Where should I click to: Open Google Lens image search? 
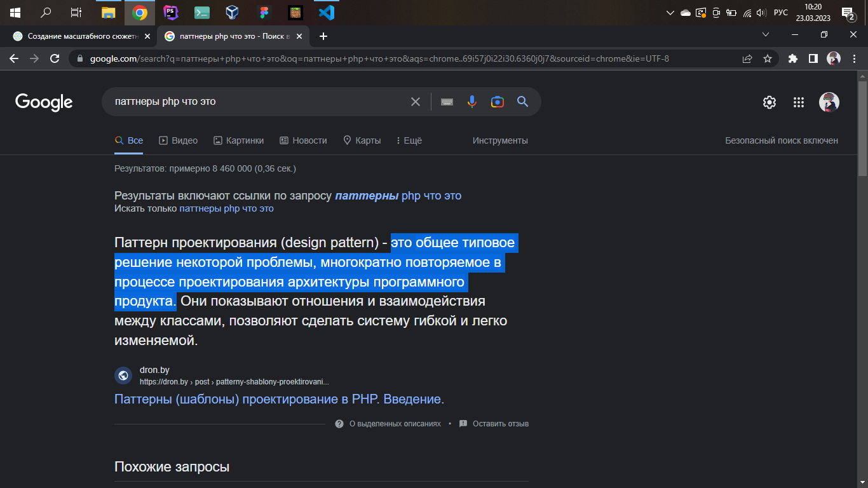[497, 102]
